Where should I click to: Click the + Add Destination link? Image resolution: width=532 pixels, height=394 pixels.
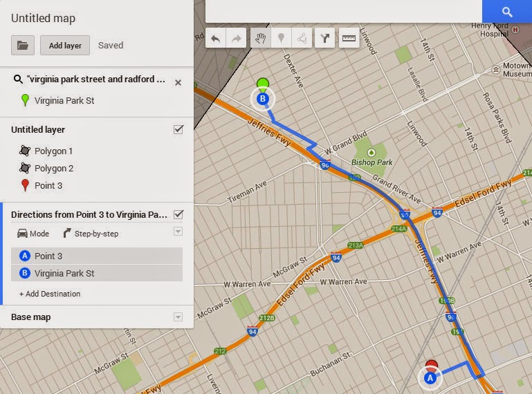(x=50, y=294)
